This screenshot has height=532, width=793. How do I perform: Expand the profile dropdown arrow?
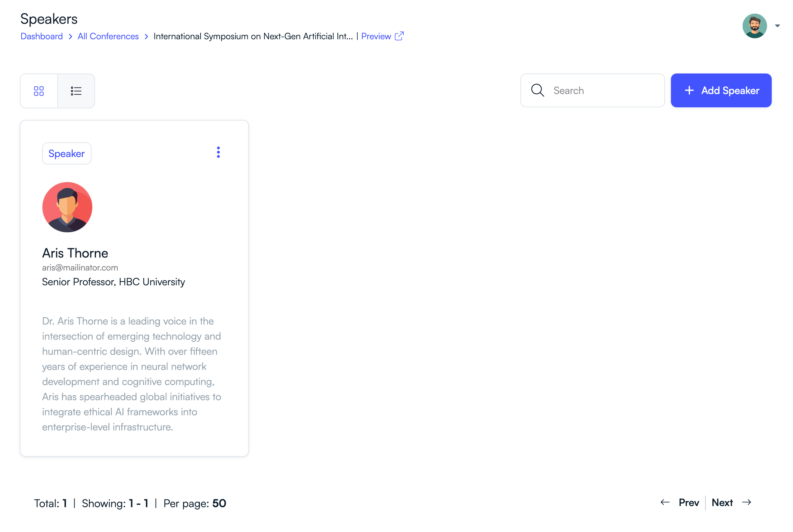pos(778,26)
